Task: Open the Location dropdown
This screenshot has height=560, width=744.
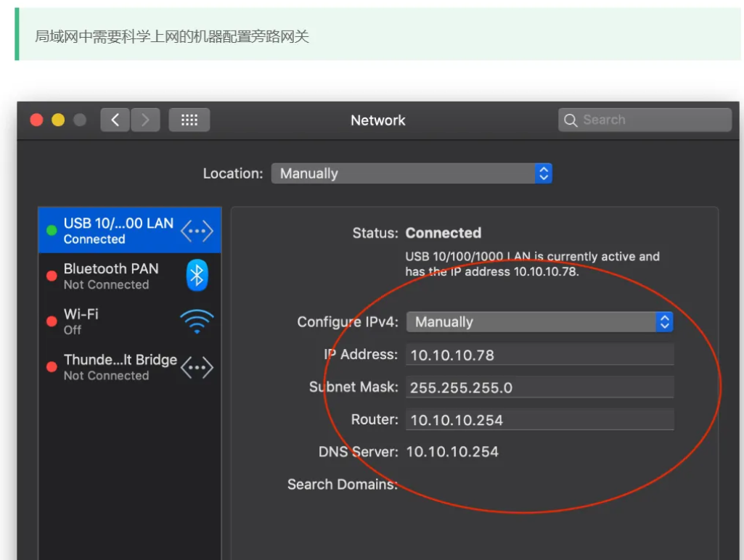Action: [x=412, y=173]
